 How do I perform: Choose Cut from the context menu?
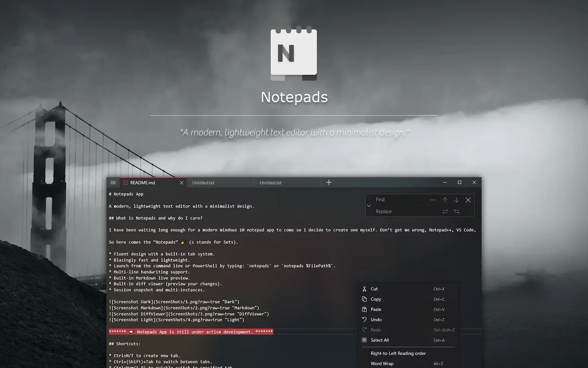point(408,289)
